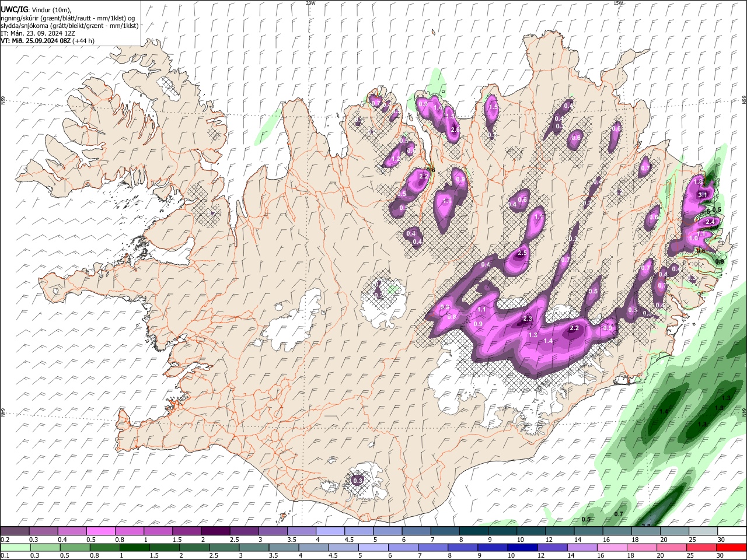This screenshot has height=560, width=747.
Task: Pick the dark teal top-row swatch labeled 8
Action: 474,531
